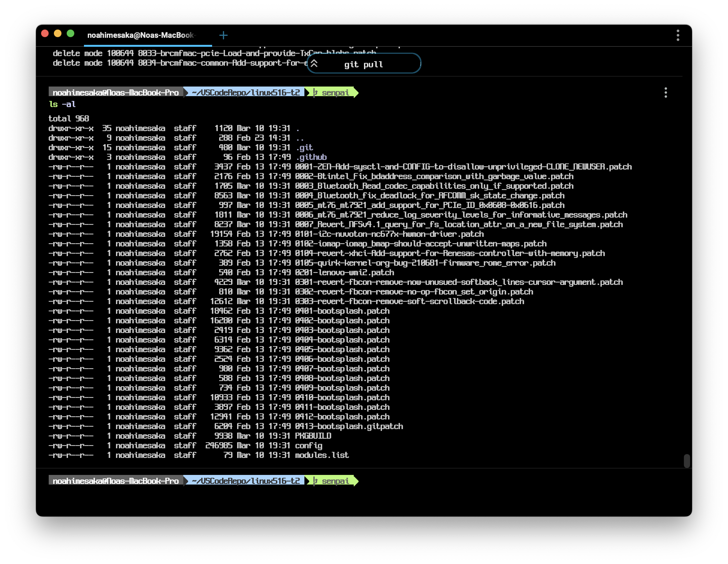
Task: Click the 0006_mt76_mt7921_reduce_log patch name
Action: (x=461, y=215)
